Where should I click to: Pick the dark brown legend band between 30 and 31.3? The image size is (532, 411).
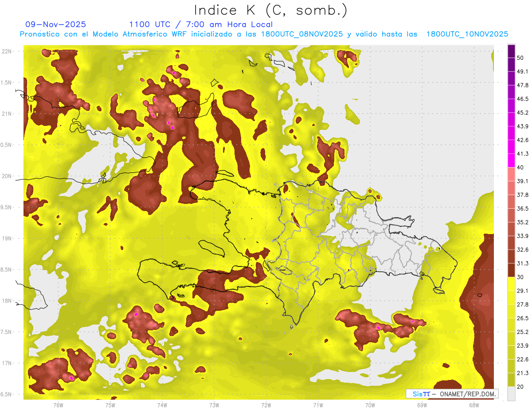(512, 270)
